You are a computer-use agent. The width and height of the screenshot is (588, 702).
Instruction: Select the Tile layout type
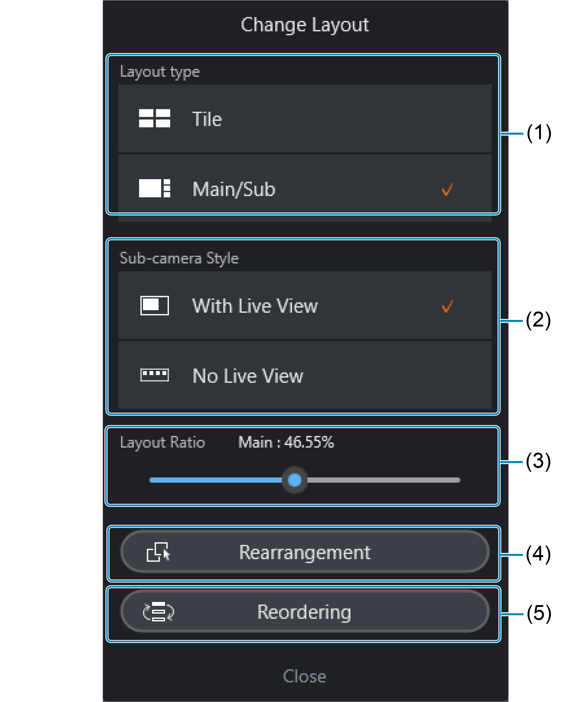point(304,118)
